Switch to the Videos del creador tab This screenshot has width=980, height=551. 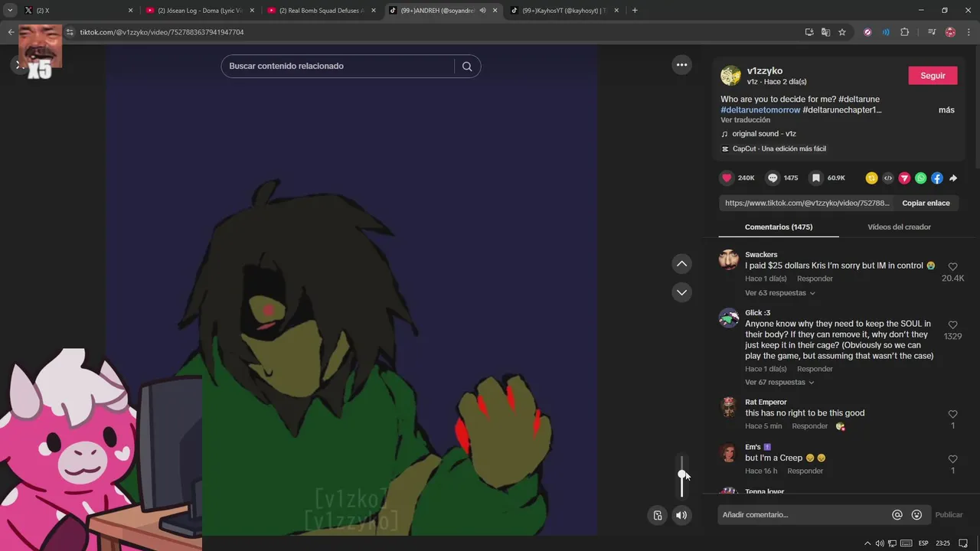(x=899, y=227)
